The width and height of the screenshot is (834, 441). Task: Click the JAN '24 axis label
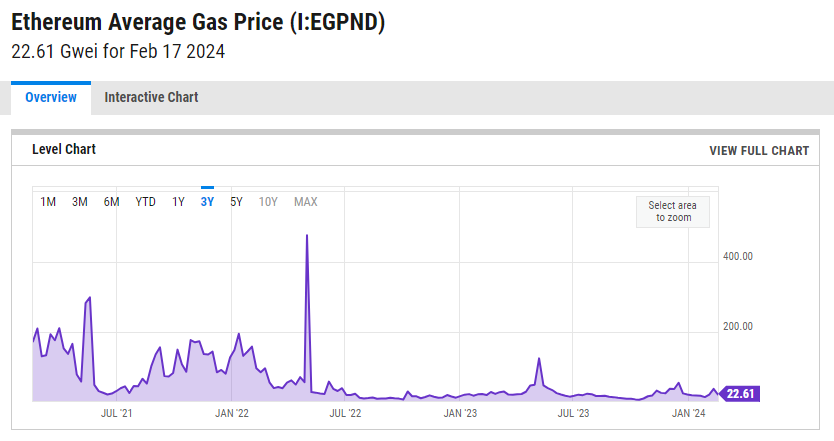tap(688, 412)
